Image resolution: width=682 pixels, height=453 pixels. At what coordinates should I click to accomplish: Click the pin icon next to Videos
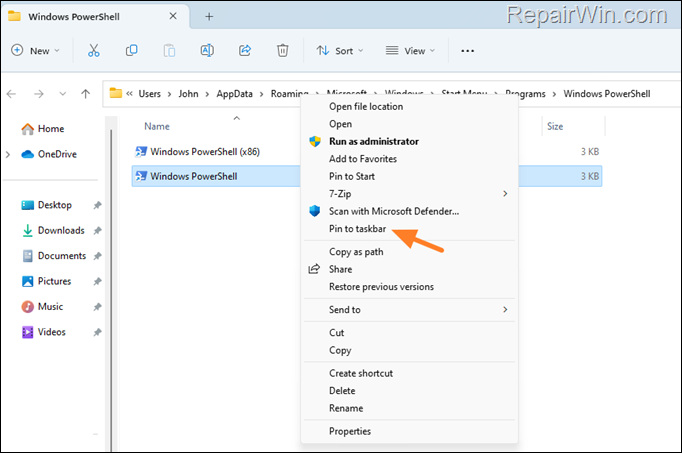pyautogui.click(x=97, y=332)
